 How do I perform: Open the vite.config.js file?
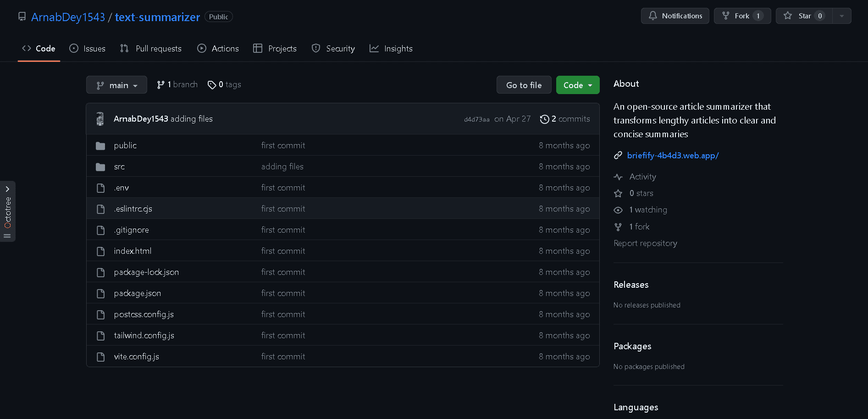(x=137, y=357)
